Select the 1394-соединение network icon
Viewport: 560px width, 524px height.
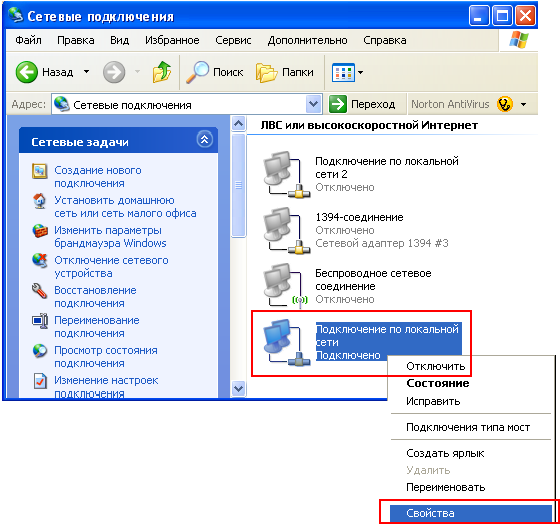pyautogui.click(x=286, y=231)
